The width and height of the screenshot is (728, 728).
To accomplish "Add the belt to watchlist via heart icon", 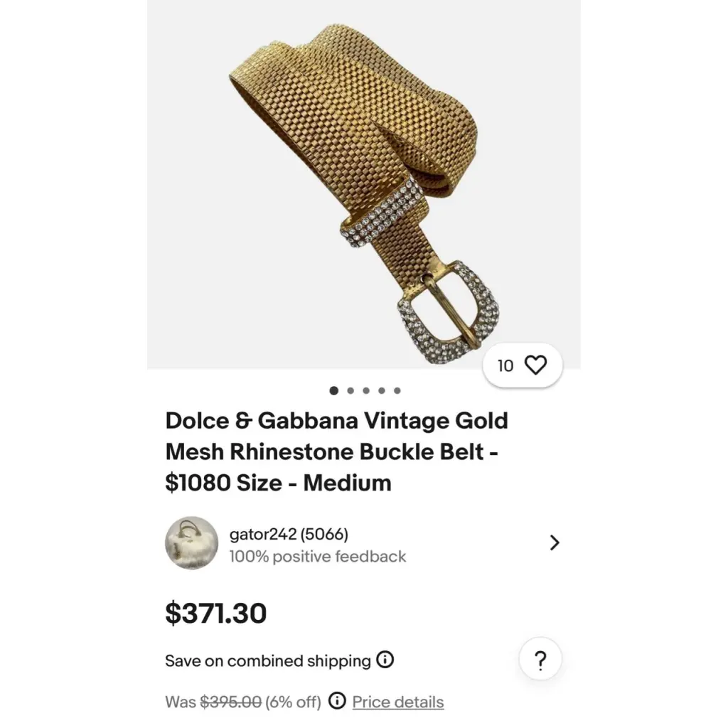I will tap(535, 365).
